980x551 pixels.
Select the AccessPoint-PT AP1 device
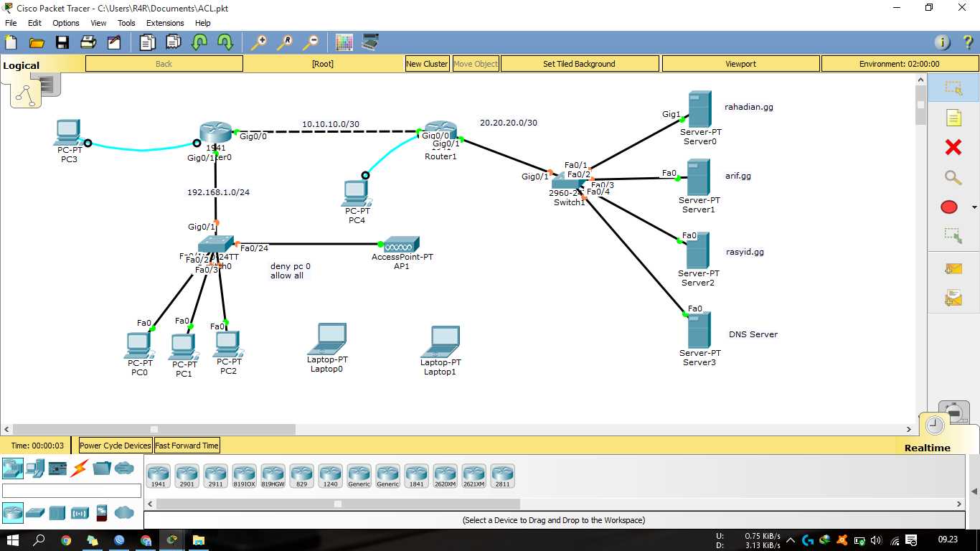click(401, 245)
